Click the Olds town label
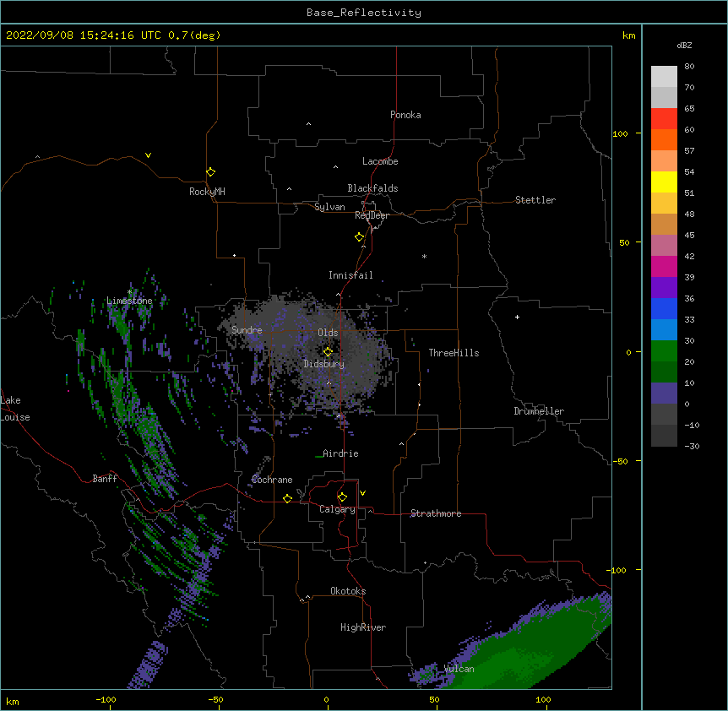This screenshot has height=711, width=728. click(x=328, y=333)
